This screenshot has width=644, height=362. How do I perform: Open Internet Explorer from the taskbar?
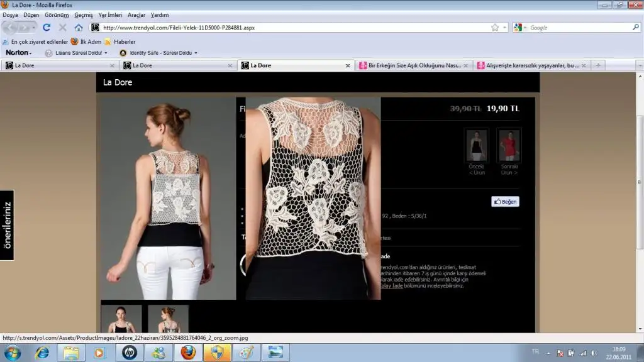coord(43,353)
